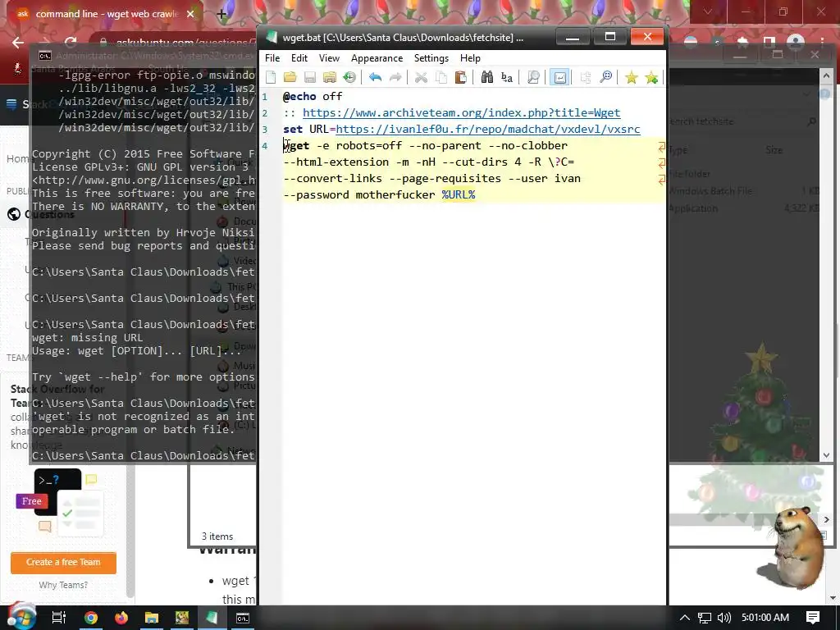Select the 'command line - wget web crawle' Chrome tab
This screenshot has width=840, height=630.
tap(106, 14)
